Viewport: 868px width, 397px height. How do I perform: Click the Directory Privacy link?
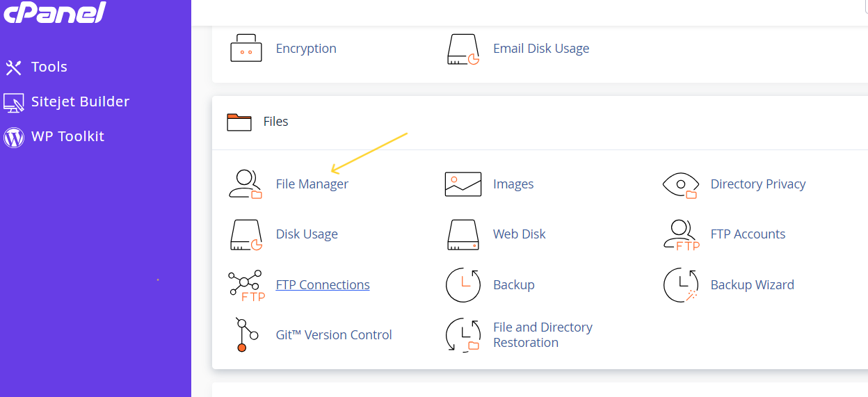(x=758, y=184)
